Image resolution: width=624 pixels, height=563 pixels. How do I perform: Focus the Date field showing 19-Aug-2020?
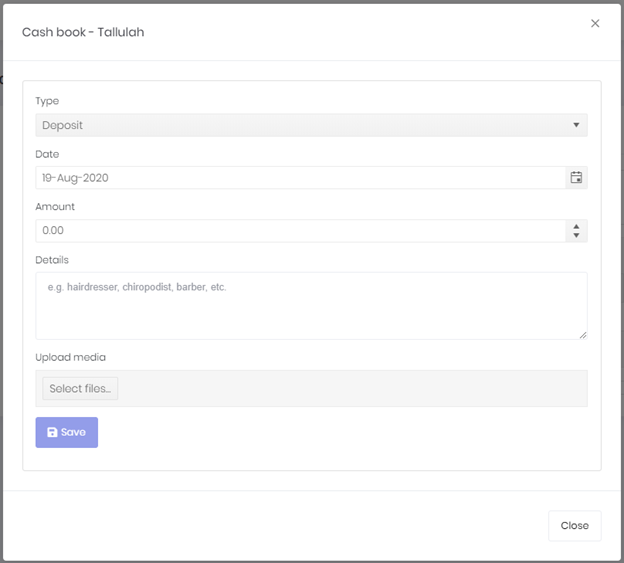300,177
